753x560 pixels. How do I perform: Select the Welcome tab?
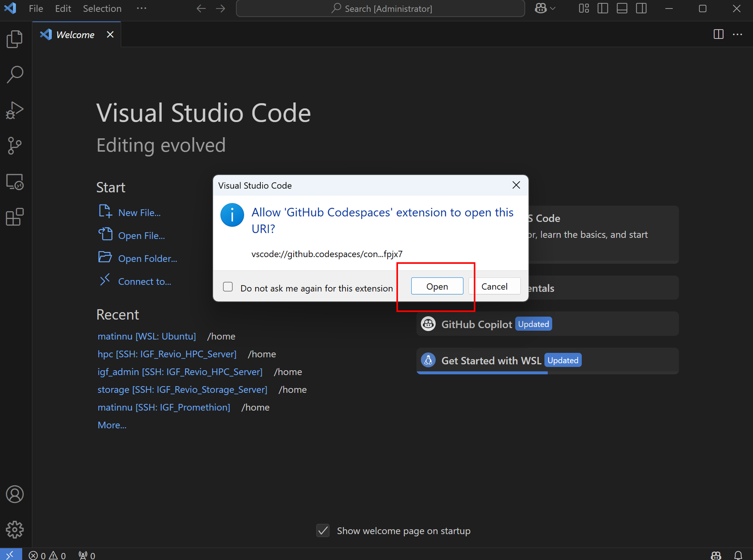click(75, 34)
